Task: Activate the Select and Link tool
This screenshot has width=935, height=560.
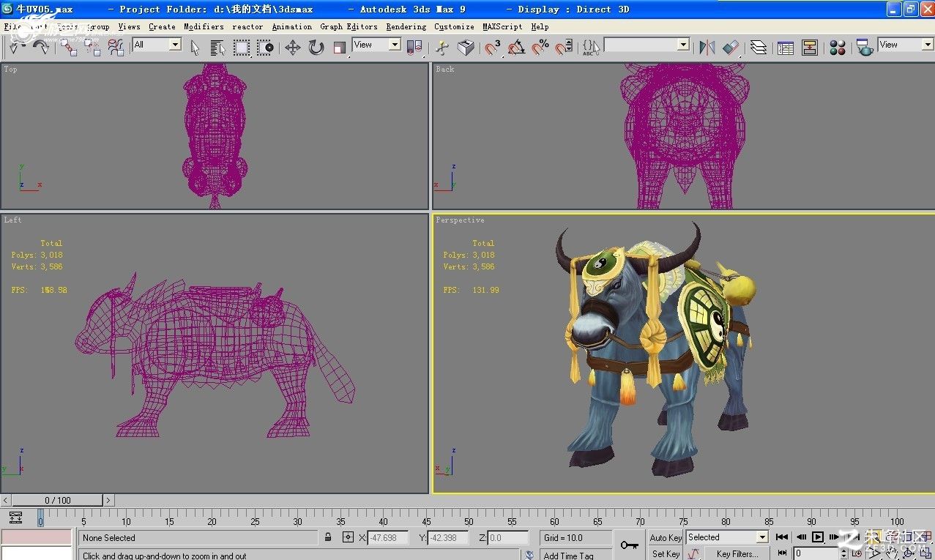Action: tap(69, 48)
